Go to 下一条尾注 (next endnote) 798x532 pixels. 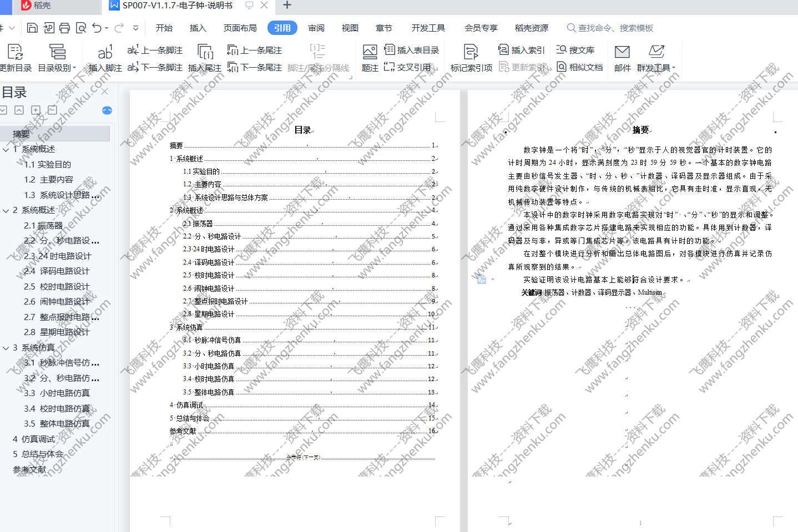pyautogui.click(x=255, y=67)
